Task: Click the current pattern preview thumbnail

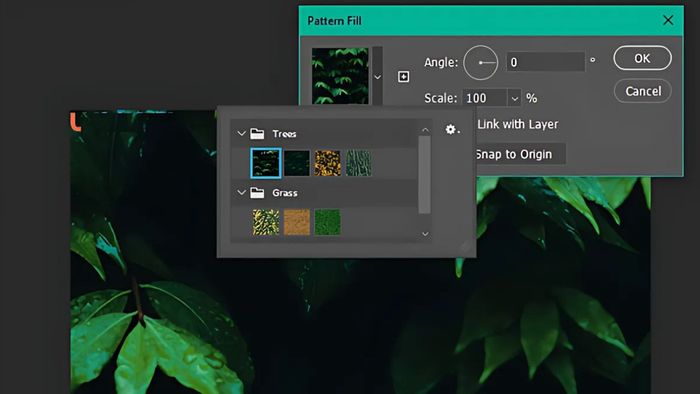Action: [340, 76]
